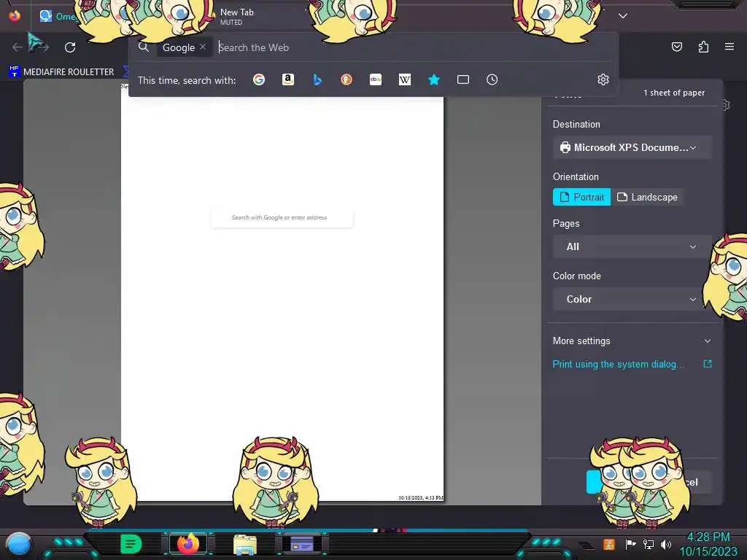Open File Explorer from the taskbar

(245, 545)
